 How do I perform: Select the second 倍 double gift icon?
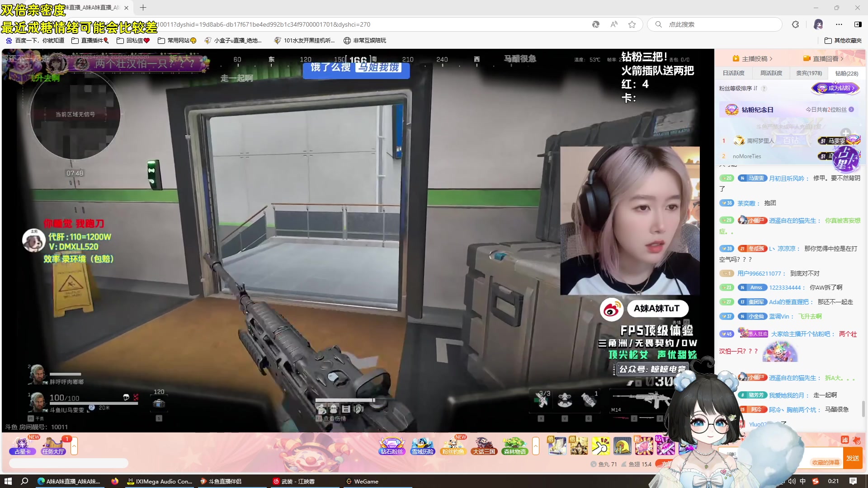(x=579, y=446)
